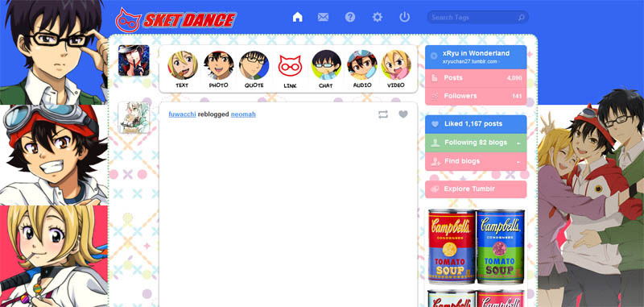Open the help question mark icon
644x307 pixels.
pos(350,17)
